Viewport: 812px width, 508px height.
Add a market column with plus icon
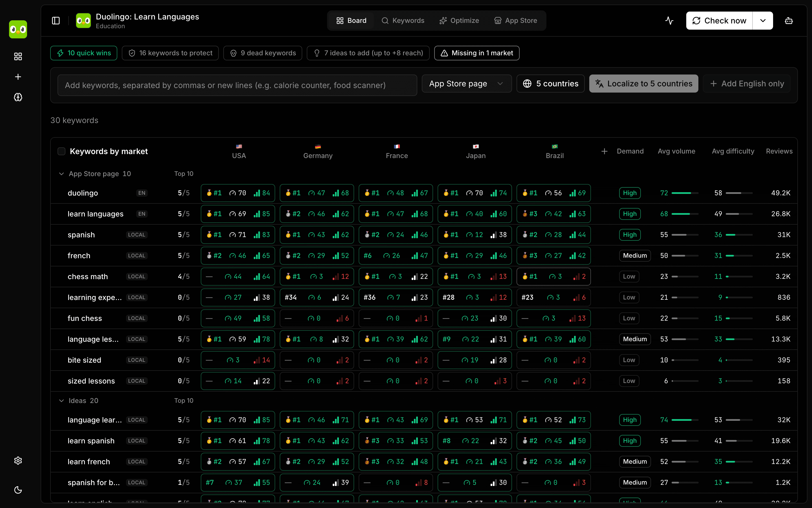[604, 151]
